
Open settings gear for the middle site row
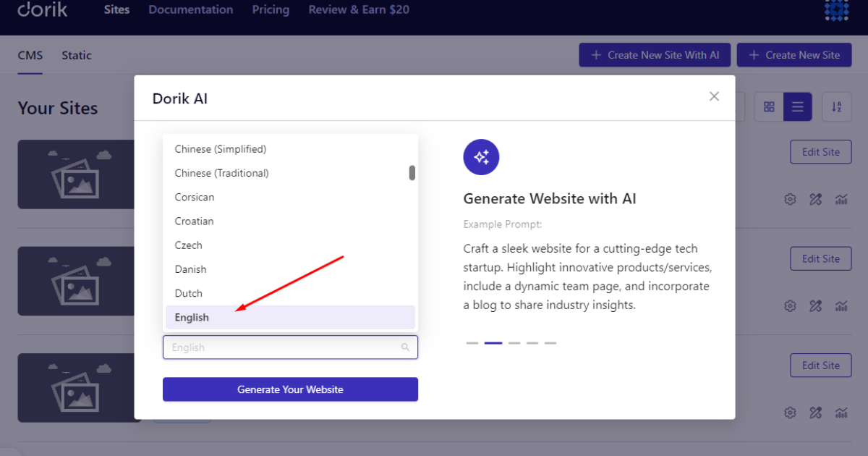(791, 306)
